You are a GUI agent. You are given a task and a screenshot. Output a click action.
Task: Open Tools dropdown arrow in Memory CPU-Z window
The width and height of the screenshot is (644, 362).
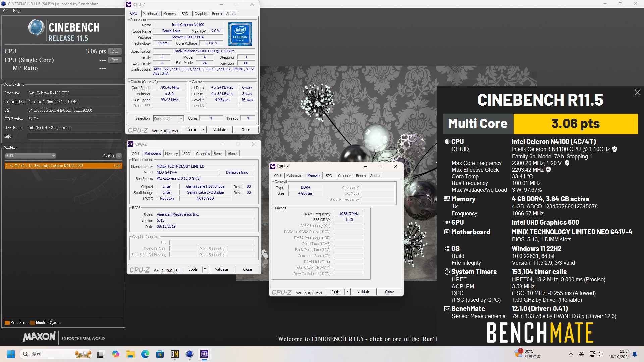coord(347,292)
